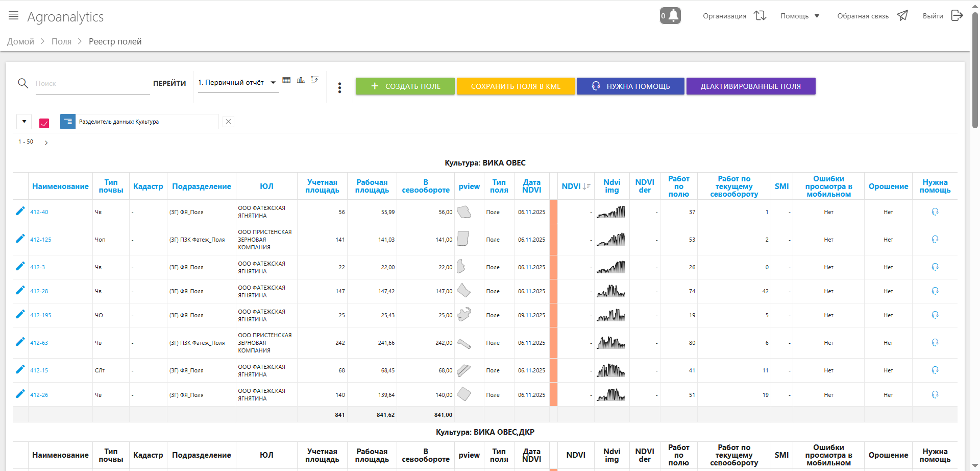
Task: Expand the filter options dropdown arrow
Action: (x=24, y=122)
